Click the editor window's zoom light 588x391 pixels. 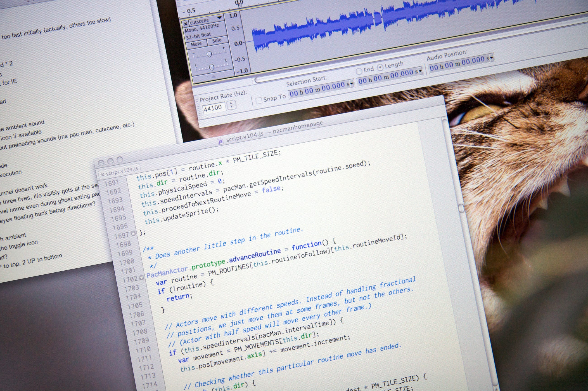tap(120, 160)
